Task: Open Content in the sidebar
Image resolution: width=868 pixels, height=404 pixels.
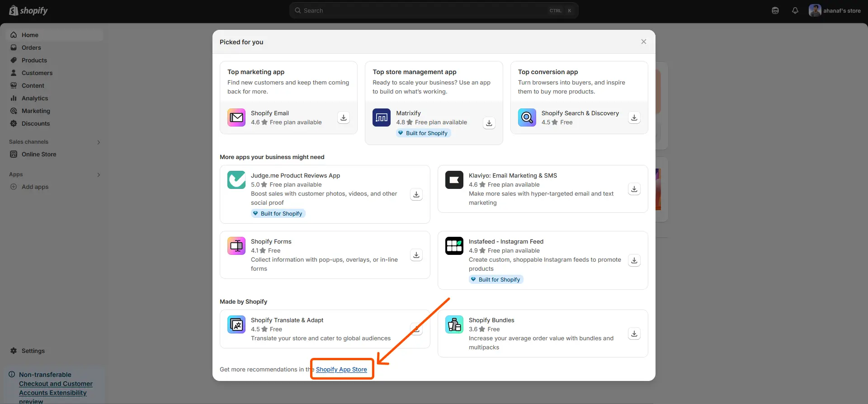Action: pyautogui.click(x=54, y=85)
